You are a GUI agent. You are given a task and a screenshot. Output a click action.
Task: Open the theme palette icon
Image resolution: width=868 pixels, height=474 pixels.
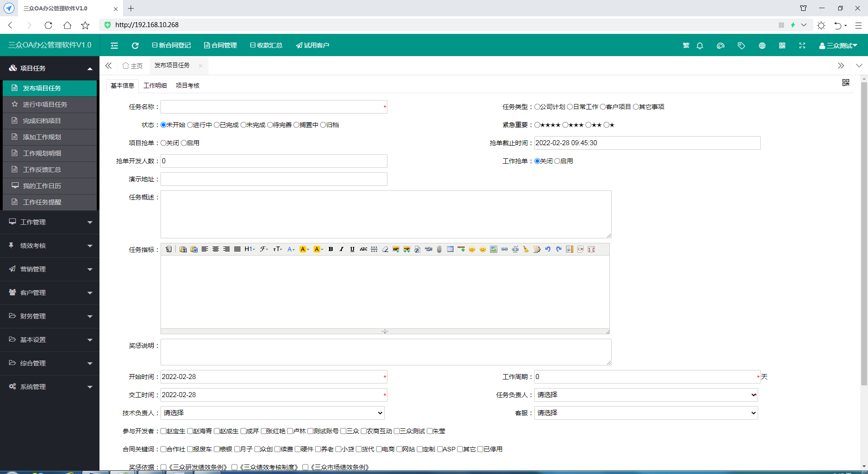click(721, 45)
